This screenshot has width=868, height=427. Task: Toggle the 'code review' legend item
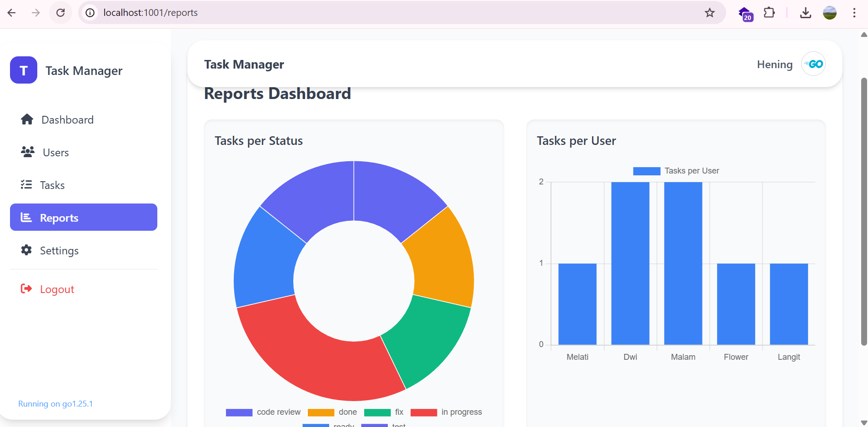point(263,412)
